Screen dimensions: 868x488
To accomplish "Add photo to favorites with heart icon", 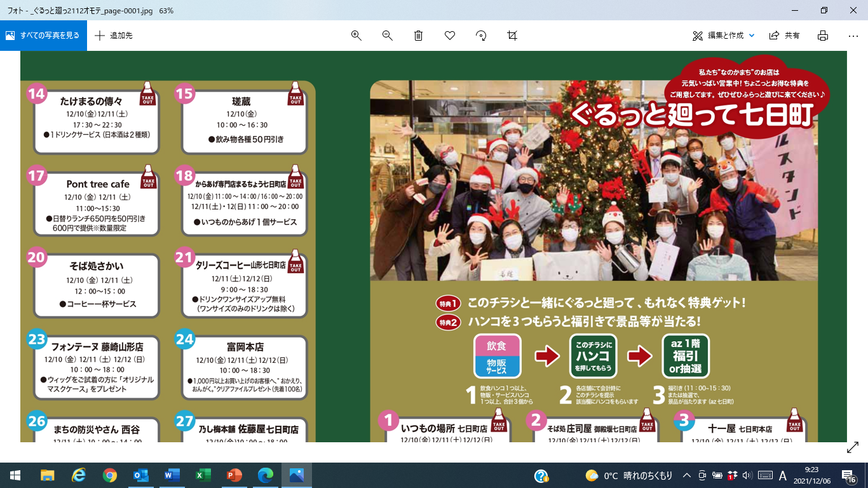I will pos(450,36).
